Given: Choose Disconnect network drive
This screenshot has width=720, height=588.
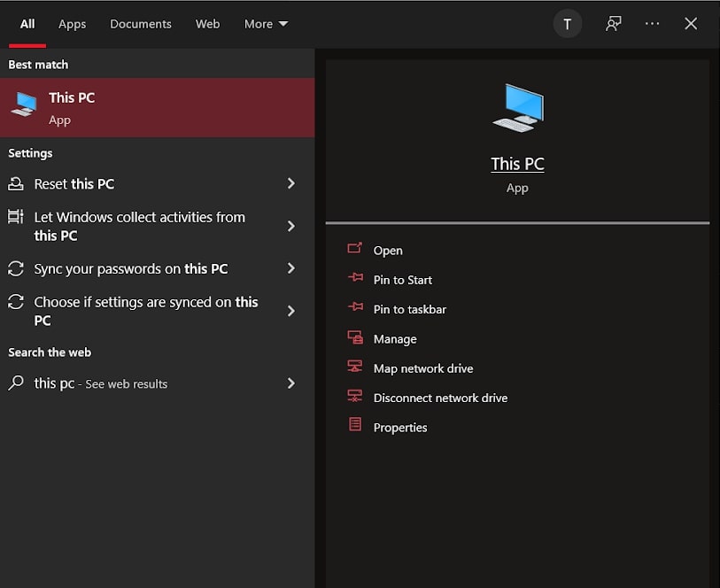Looking at the screenshot, I should coord(440,398).
